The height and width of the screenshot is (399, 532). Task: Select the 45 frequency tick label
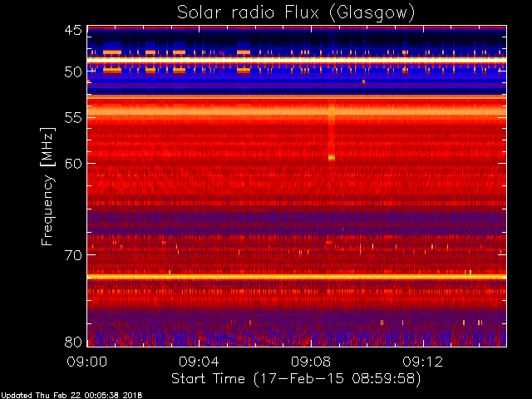point(73,31)
